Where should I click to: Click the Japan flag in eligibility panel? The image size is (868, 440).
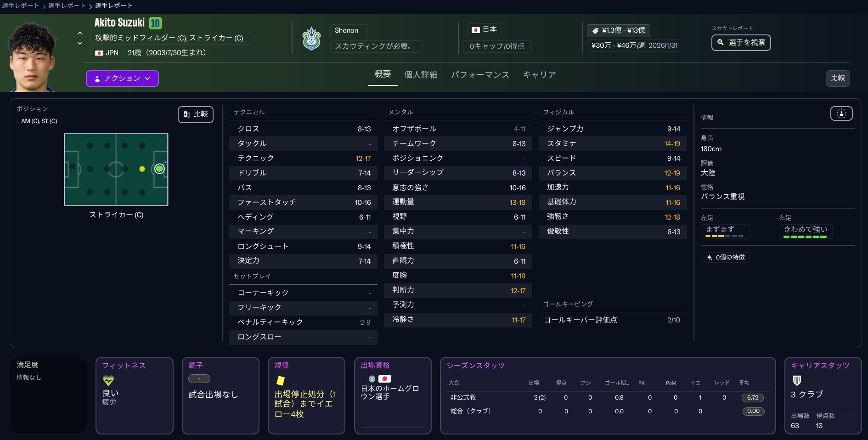pos(384,379)
